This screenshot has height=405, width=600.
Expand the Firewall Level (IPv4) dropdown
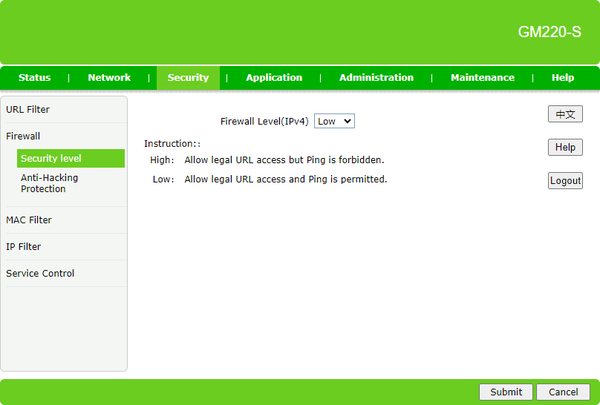click(x=334, y=121)
